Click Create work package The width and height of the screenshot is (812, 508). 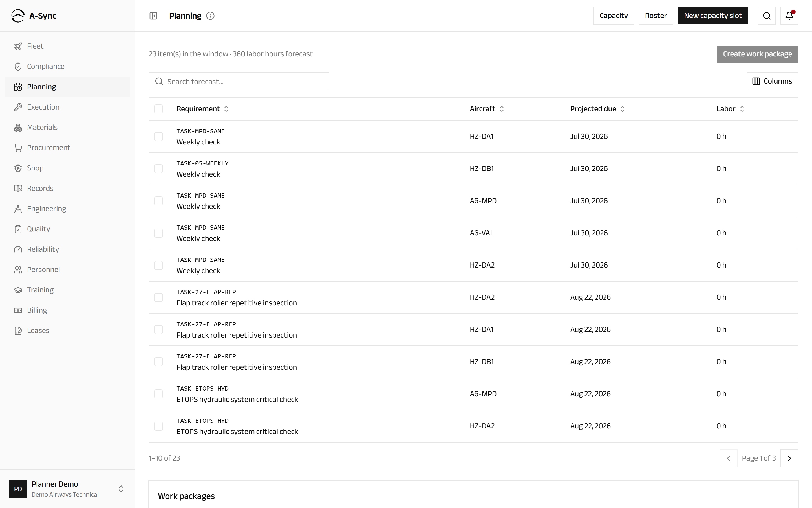point(757,54)
